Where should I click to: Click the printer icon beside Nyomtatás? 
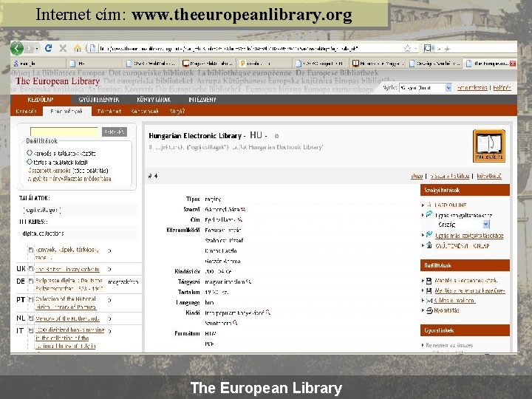(429, 310)
